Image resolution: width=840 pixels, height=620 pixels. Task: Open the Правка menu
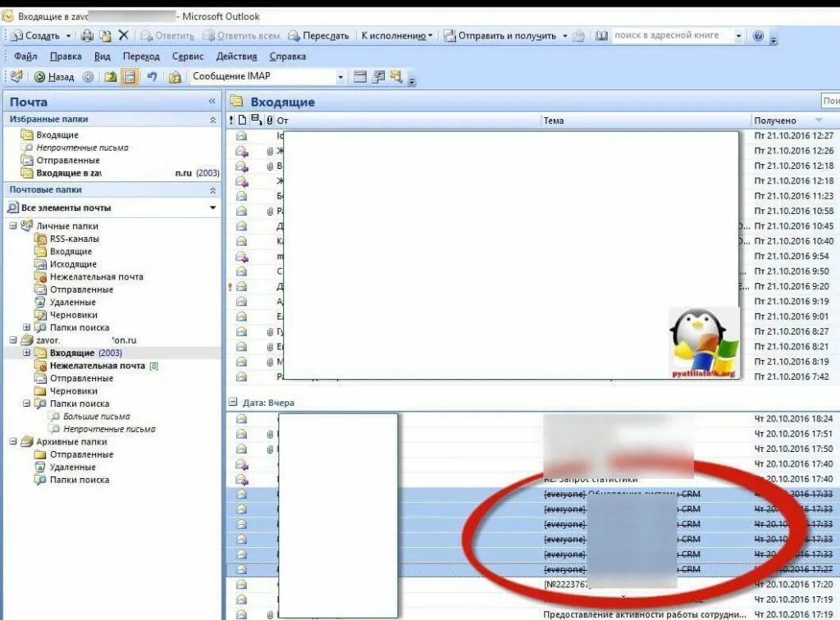[66, 57]
